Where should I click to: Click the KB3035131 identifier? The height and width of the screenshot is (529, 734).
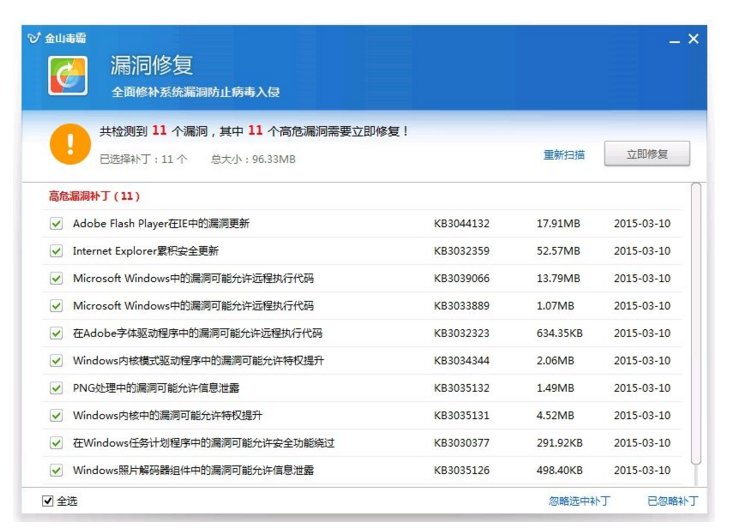(462, 415)
